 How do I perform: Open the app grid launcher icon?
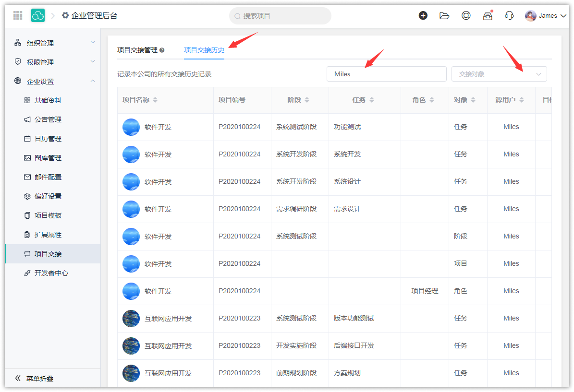coord(18,15)
